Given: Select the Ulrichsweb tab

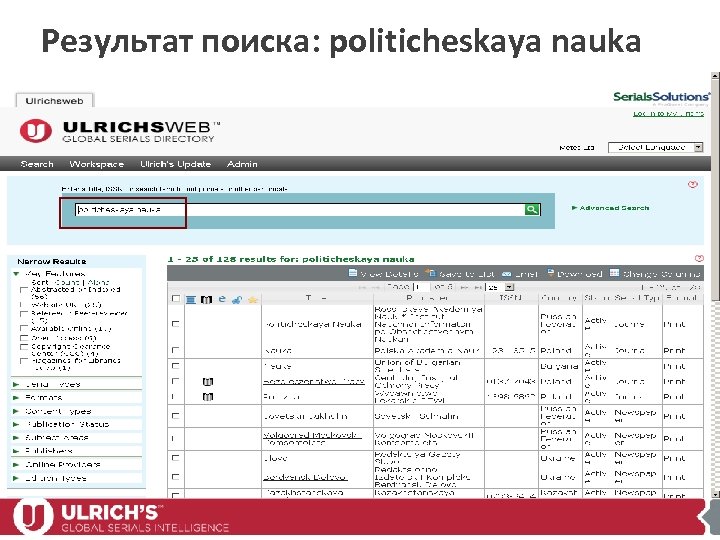Looking at the screenshot, I should click(54, 101).
